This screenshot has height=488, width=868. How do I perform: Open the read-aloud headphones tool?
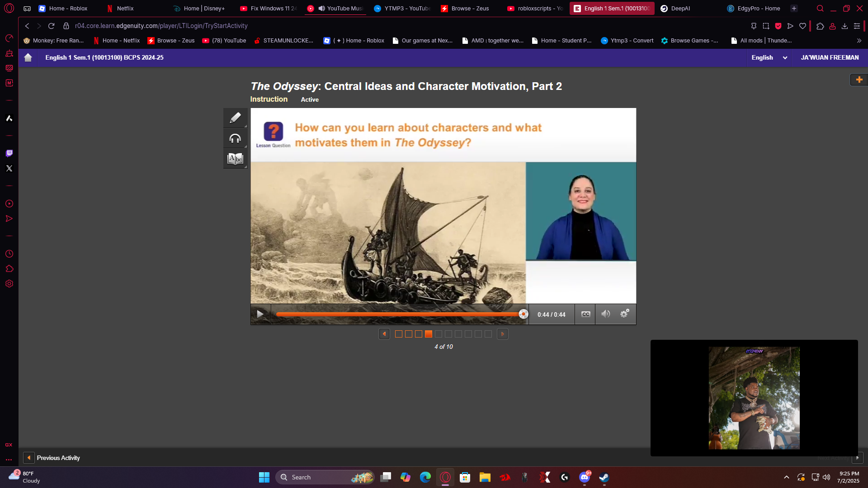[235, 138]
